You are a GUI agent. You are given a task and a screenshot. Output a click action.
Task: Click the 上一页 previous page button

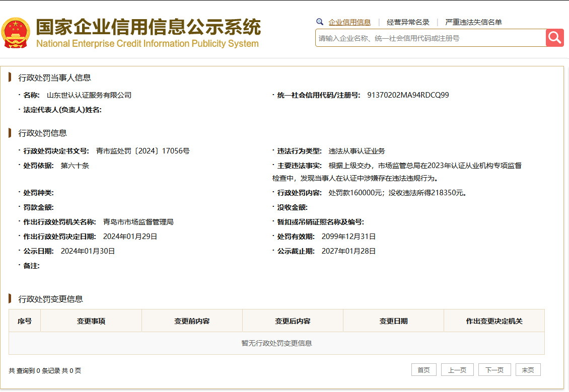point(457,370)
